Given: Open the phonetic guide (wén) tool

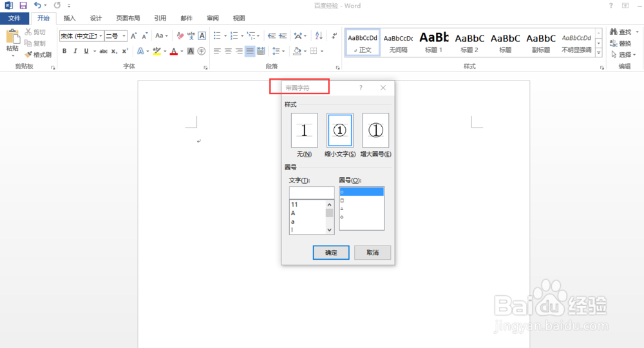Looking at the screenshot, I should click(191, 35).
